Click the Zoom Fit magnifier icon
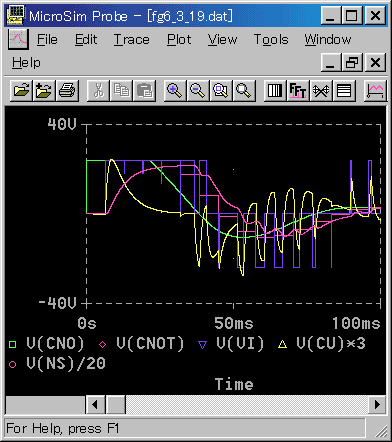Image resolution: width=392 pixels, height=442 pixels. pos(244,90)
